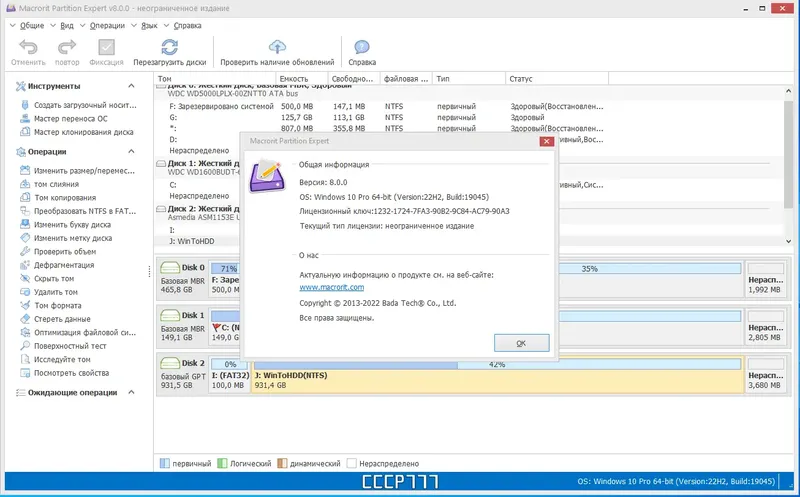Click Disk 0 drive icon in disk map

click(x=170, y=267)
